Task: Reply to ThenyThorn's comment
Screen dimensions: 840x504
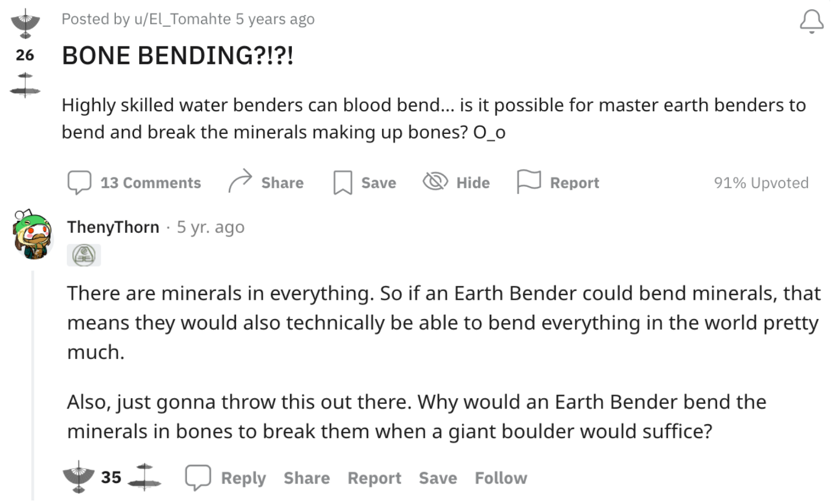Action: tap(226, 478)
